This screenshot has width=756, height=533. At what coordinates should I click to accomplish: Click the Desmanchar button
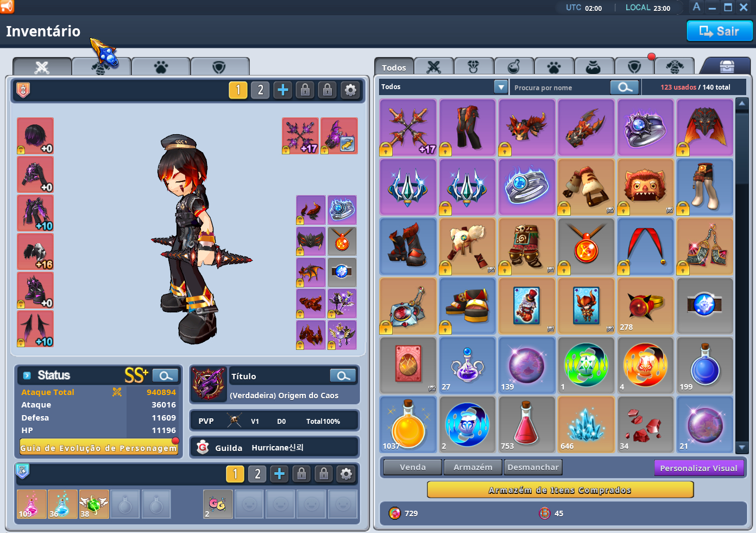tap(533, 467)
